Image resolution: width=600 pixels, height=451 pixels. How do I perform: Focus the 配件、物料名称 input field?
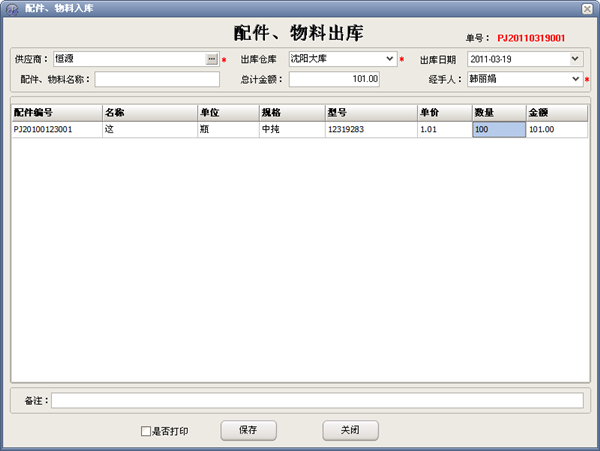click(x=156, y=79)
